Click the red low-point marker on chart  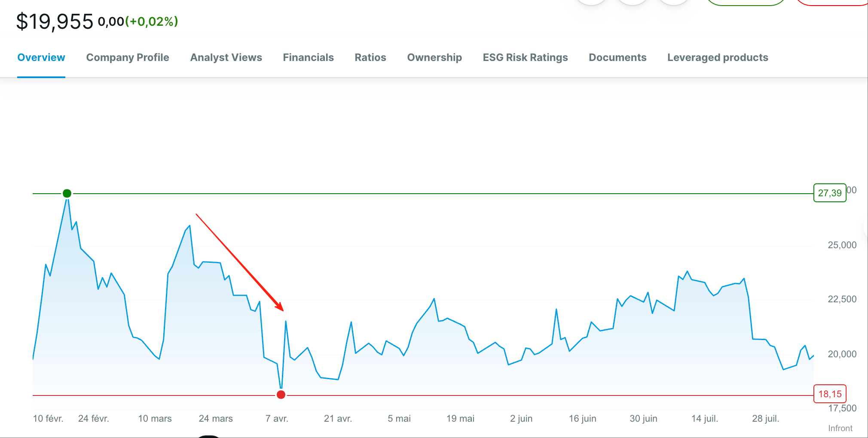click(x=281, y=395)
